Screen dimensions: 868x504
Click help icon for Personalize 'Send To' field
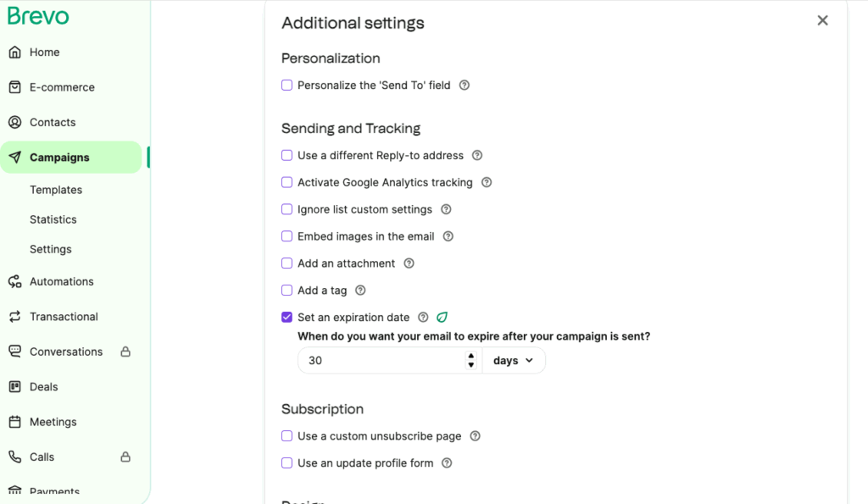tap(465, 86)
